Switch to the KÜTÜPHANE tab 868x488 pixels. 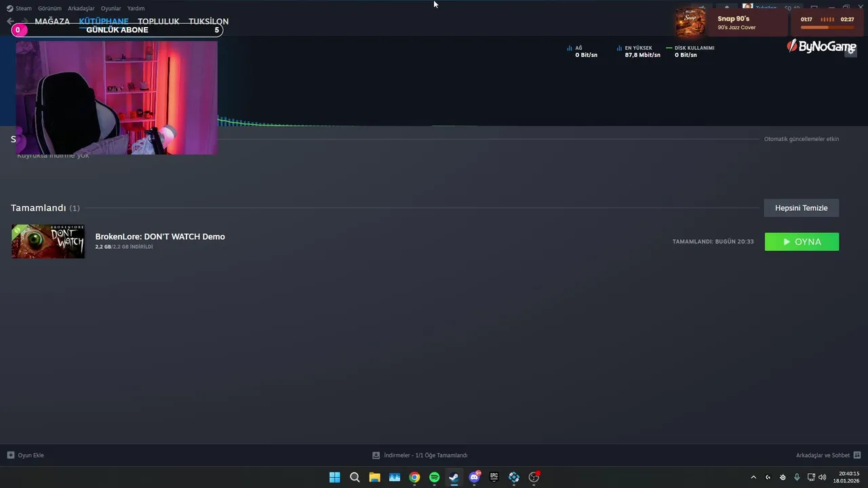(104, 21)
